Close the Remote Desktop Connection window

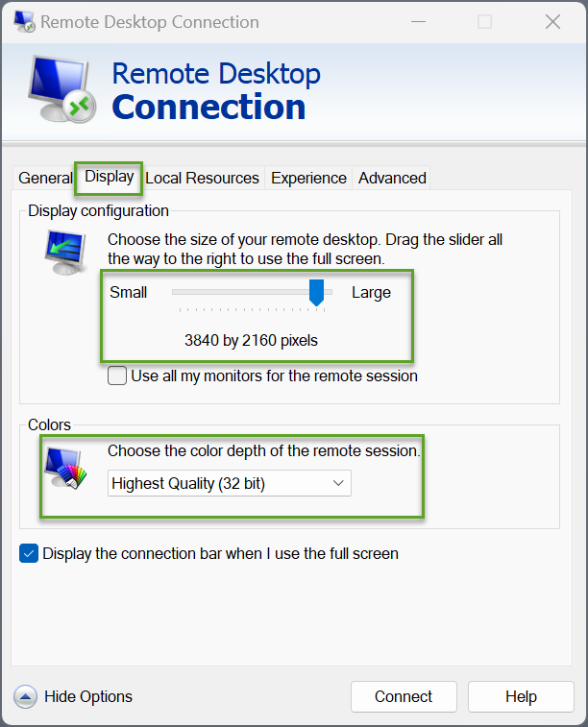pyautogui.click(x=552, y=21)
